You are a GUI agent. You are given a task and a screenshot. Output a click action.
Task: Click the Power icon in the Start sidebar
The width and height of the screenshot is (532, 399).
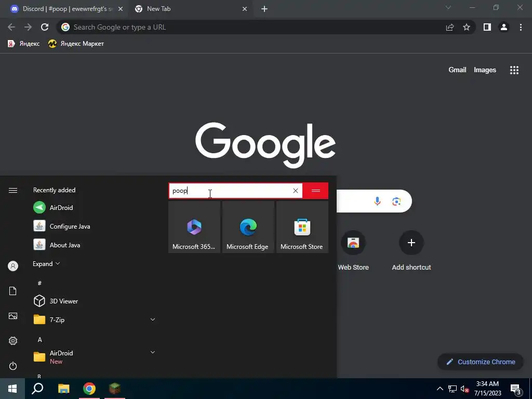[13, 366]
